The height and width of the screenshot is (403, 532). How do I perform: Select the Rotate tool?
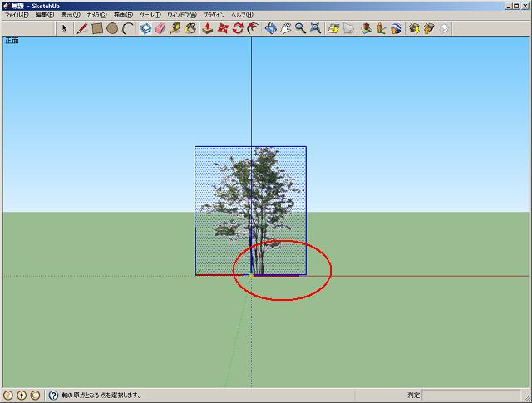[x=238, y=28]
